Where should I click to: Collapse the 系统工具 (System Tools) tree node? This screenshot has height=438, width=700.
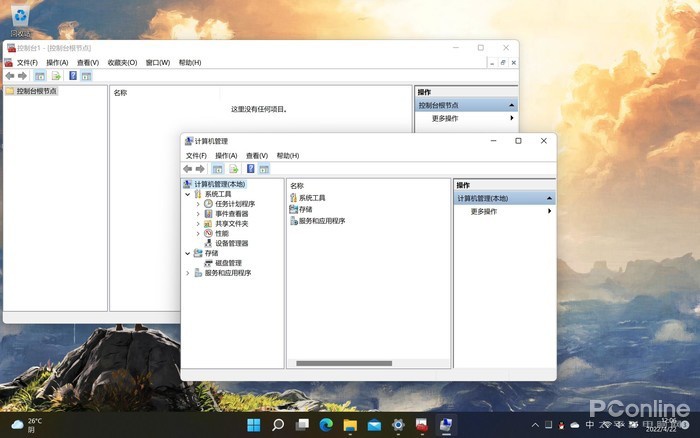pos(187,194)
